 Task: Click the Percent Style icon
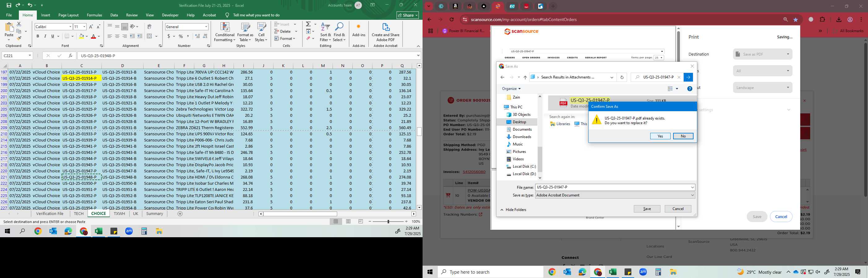(x=181, y=36)
